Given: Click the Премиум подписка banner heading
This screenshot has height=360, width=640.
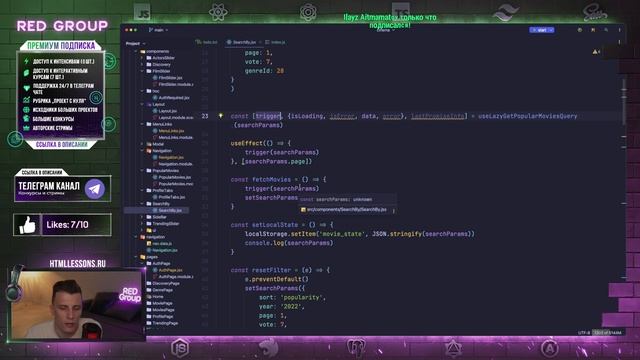Looking at the screenshot, I should (61, 46).
